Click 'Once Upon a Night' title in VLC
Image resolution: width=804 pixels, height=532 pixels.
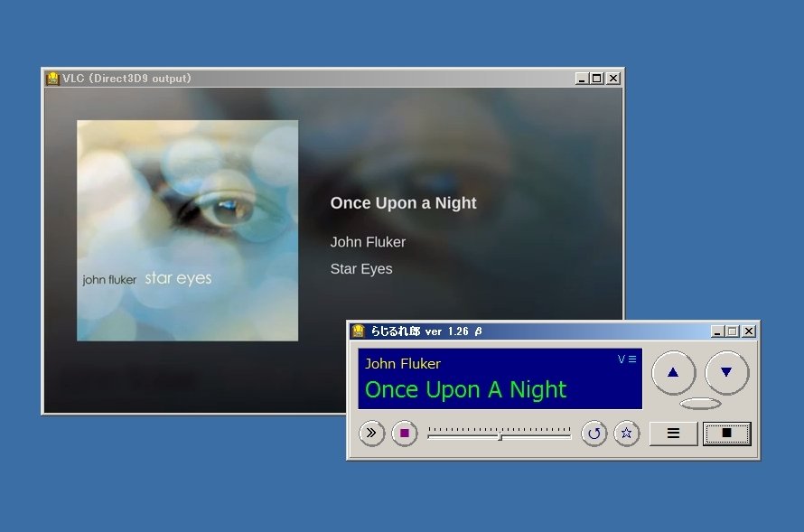(x=403, y=203)
